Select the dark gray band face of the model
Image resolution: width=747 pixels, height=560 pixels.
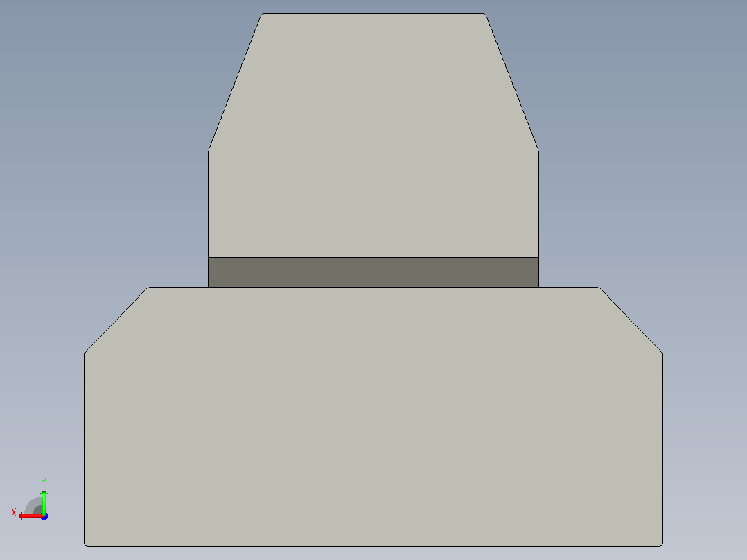coord(373,272)
